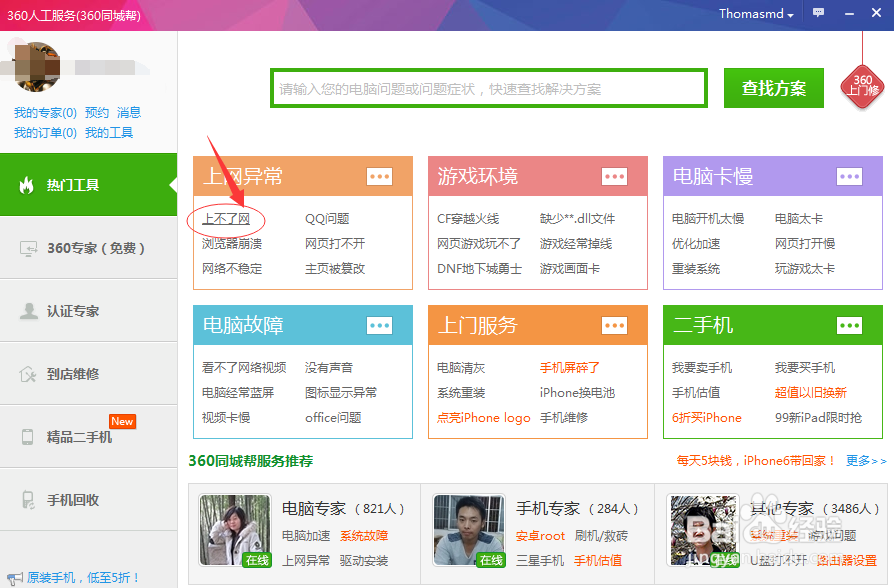This screenshot has width=894, height=588.
Task: Open more options for 上门服务 category
Action: (614, 326)
